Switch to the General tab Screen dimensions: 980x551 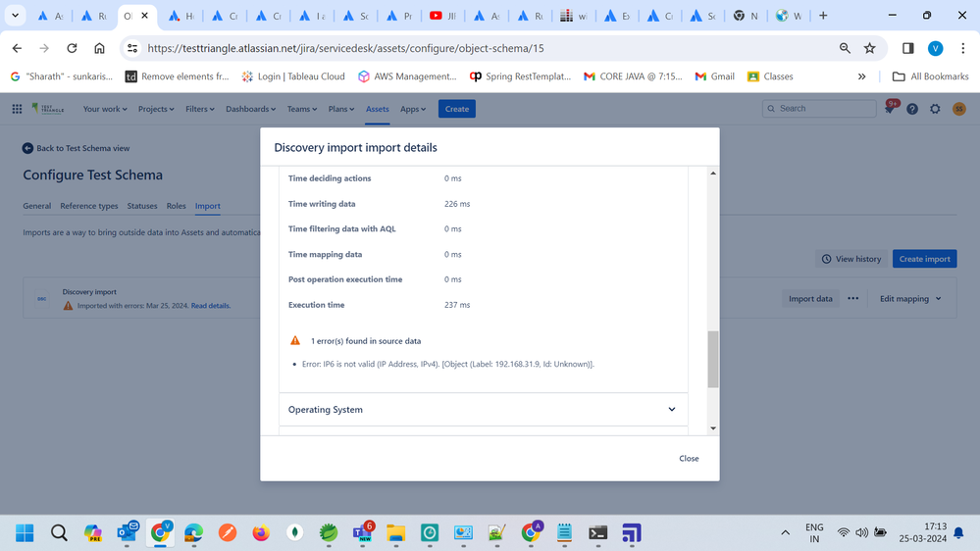(x=37, y=206)
